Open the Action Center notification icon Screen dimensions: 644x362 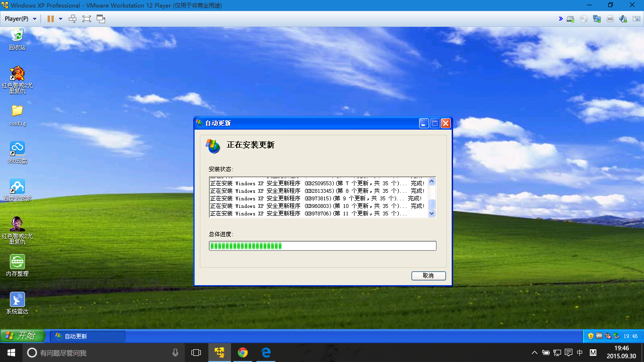[569, 353]
